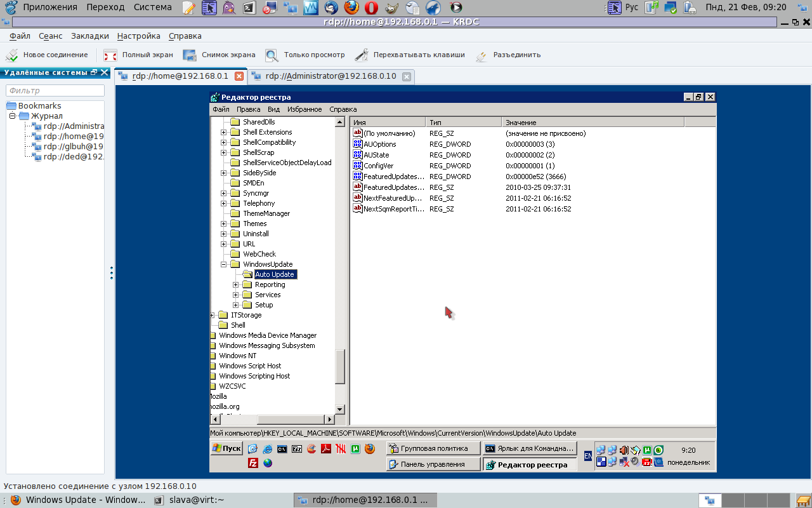Viewport: 812px width, 508px height.
Task: Toggle Перехватывать клавиши key grabbing
Action: tap(410, 55)
